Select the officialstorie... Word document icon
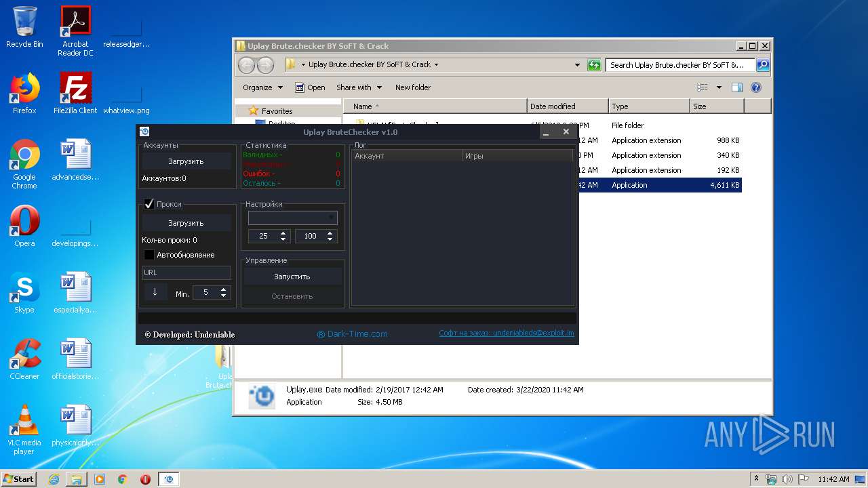Image resolution: width=868 pixels, height=488 pixels. [x=75, y=359]
